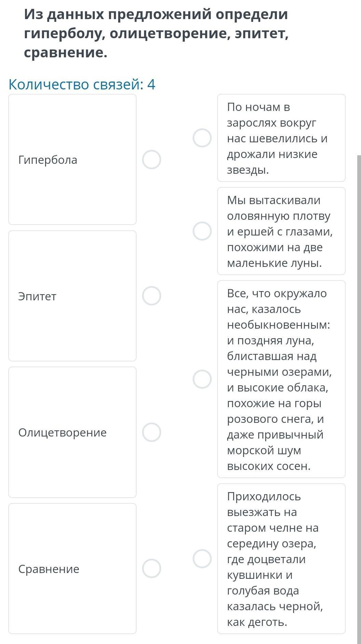Image resolution: width=361 pixels, height=644 pixels.
Task: Select circle next to 'Приходилось выезжать' sentence
Action: click(x=202, y=559)
